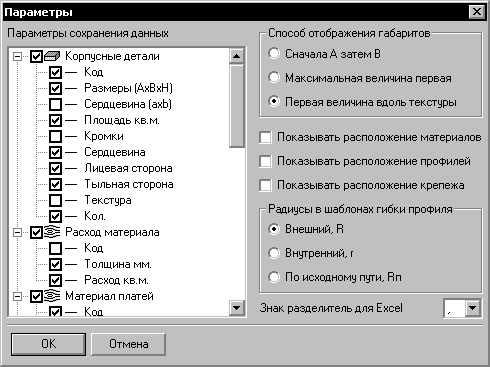Collapse the Материал платей tree node
Screen dimensions: 490x367
(x=17, y=296)
